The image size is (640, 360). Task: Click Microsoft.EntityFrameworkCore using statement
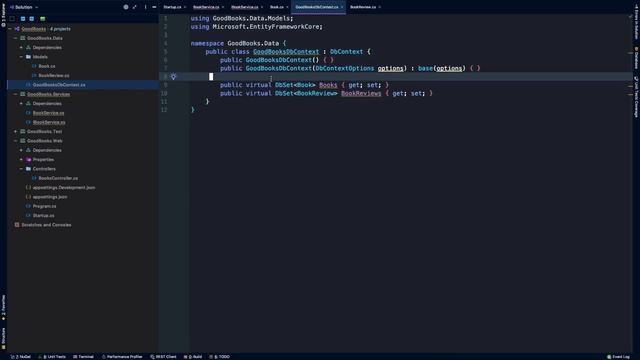pos(256,27)
